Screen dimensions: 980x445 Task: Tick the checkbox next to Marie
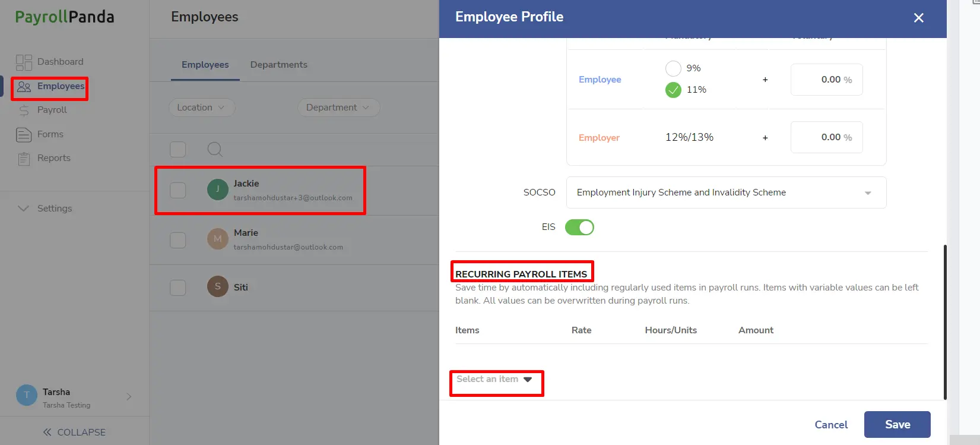pos(178,240)
